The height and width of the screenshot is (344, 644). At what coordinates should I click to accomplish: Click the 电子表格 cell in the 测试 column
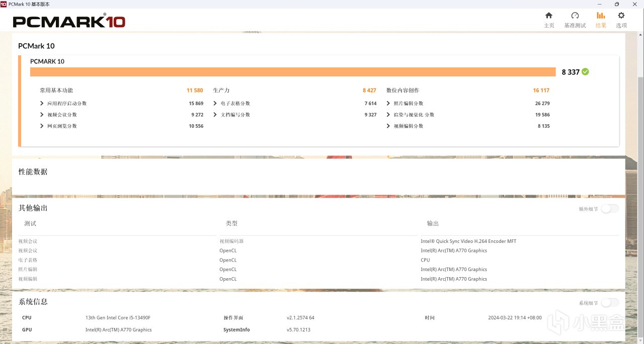[x=28, y=260]
